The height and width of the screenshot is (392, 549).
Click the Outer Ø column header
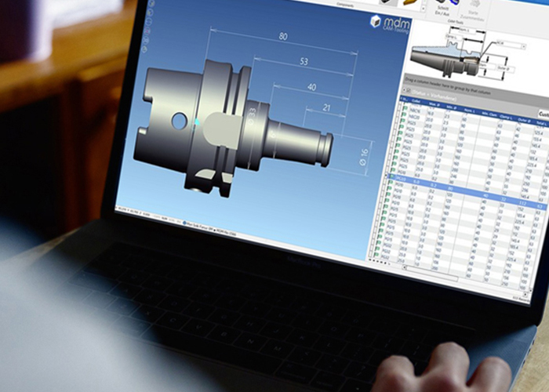click(x=526, y=120)
